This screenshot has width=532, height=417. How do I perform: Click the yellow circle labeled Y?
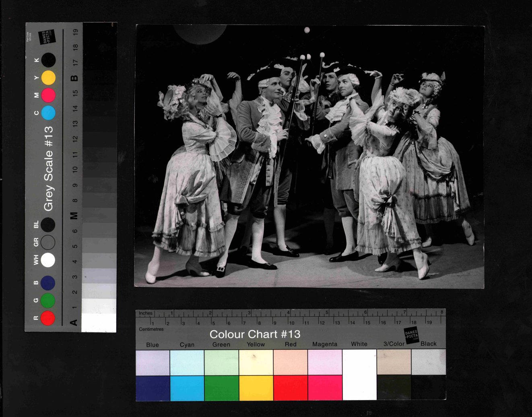click(48, 77)
